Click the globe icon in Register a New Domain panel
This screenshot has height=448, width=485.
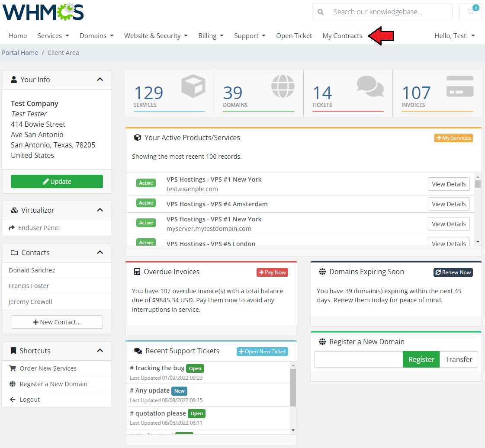[x=322, y=342]
